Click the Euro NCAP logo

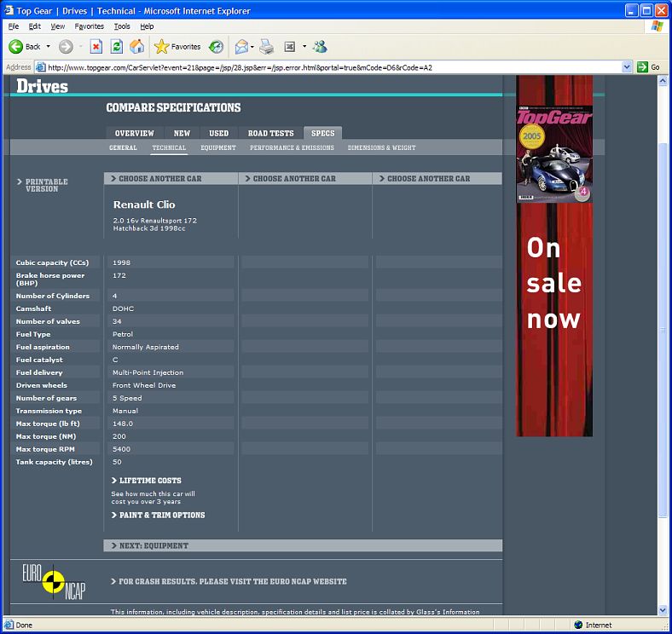tap(54, 581)
